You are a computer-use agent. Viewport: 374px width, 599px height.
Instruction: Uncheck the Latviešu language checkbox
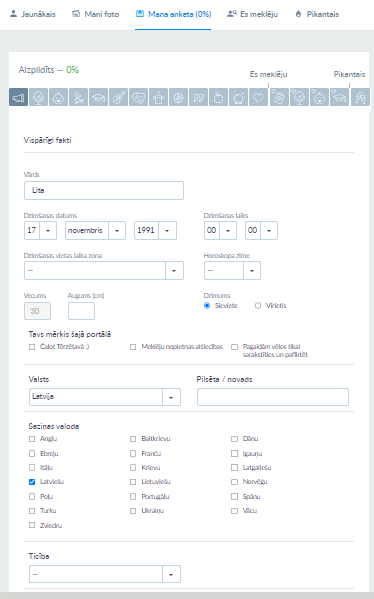tap(32, 482)
